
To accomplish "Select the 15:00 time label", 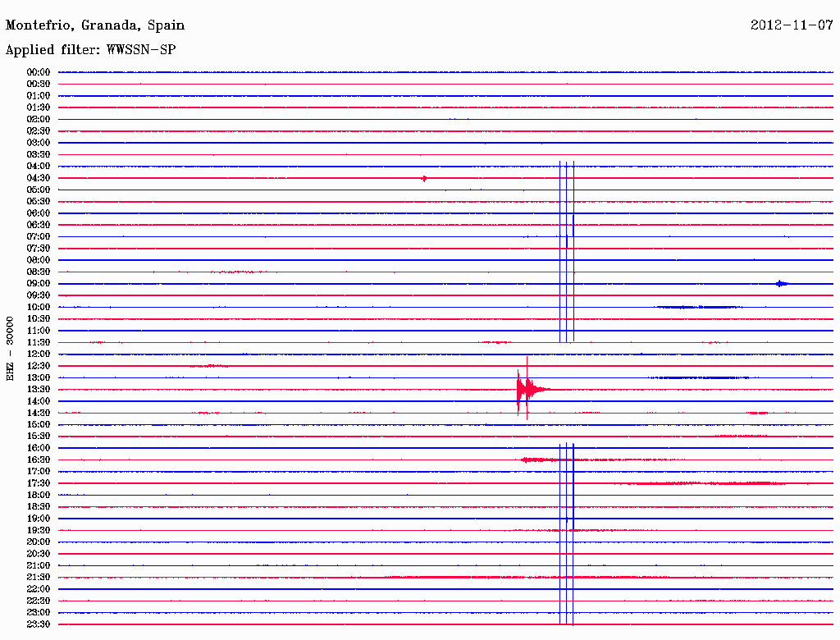I will (39, 424).
